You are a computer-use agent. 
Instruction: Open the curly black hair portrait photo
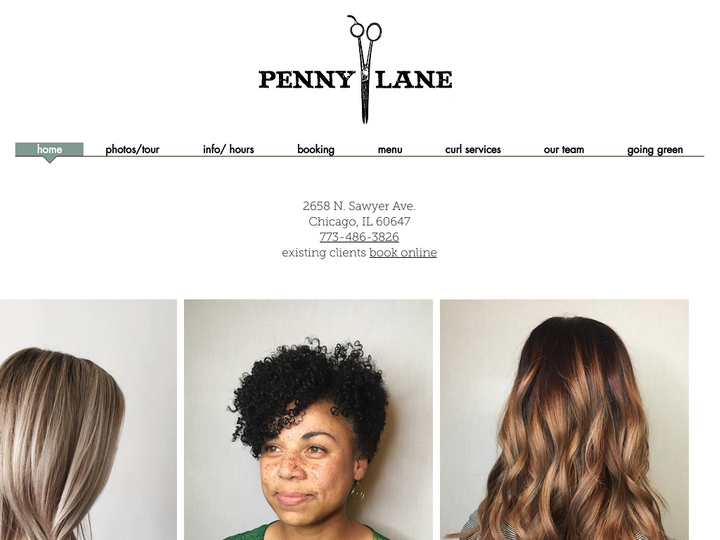[x=308, y=420]
